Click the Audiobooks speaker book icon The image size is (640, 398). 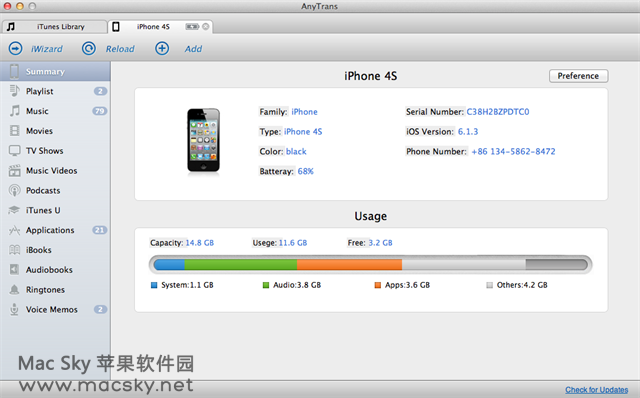(14, 269)
